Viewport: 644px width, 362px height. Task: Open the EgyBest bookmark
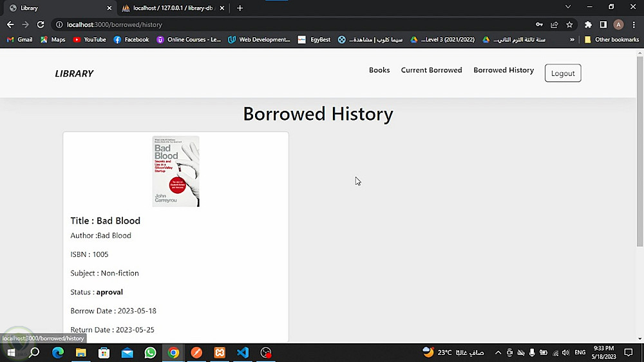tap(314, 39)
